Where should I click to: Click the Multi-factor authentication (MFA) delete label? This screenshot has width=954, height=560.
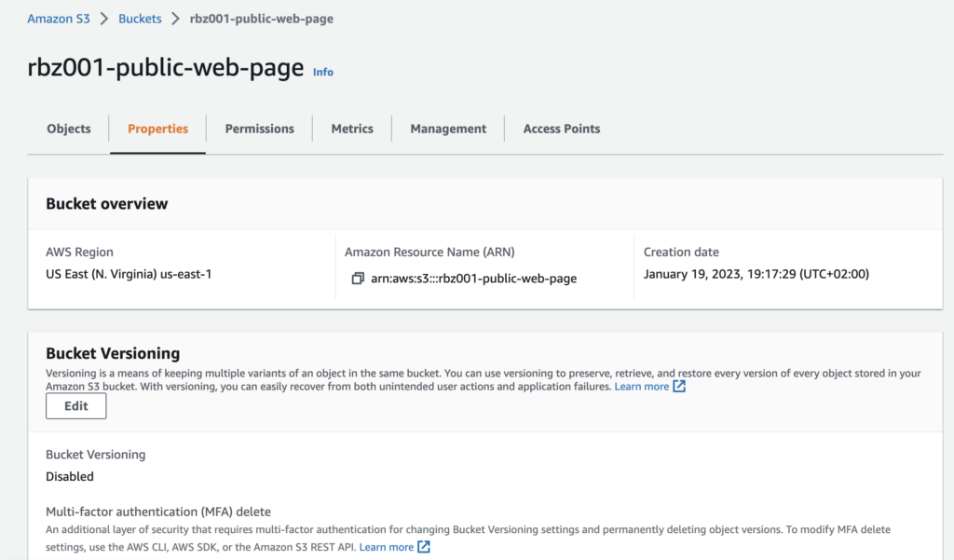coord(158,512)
